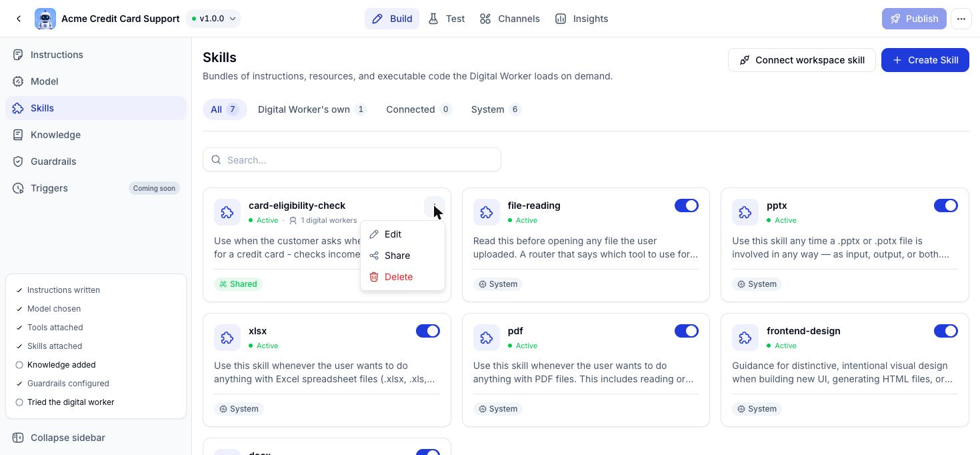Go back using the arrow icon
This screenshot has width=980, height=455.
click(x=19, y=19)
